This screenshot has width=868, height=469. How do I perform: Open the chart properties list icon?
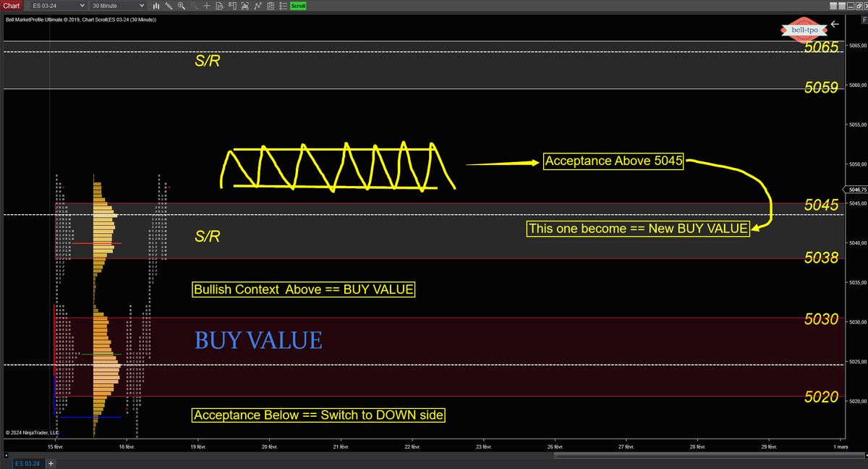[283, 6]
